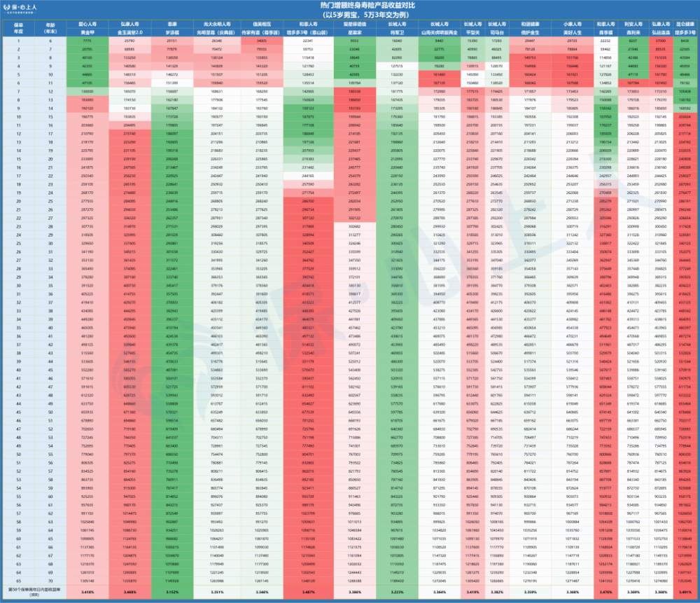
Task: Click the 3.152% IRR cell
Action: click(x=172, y=592)
